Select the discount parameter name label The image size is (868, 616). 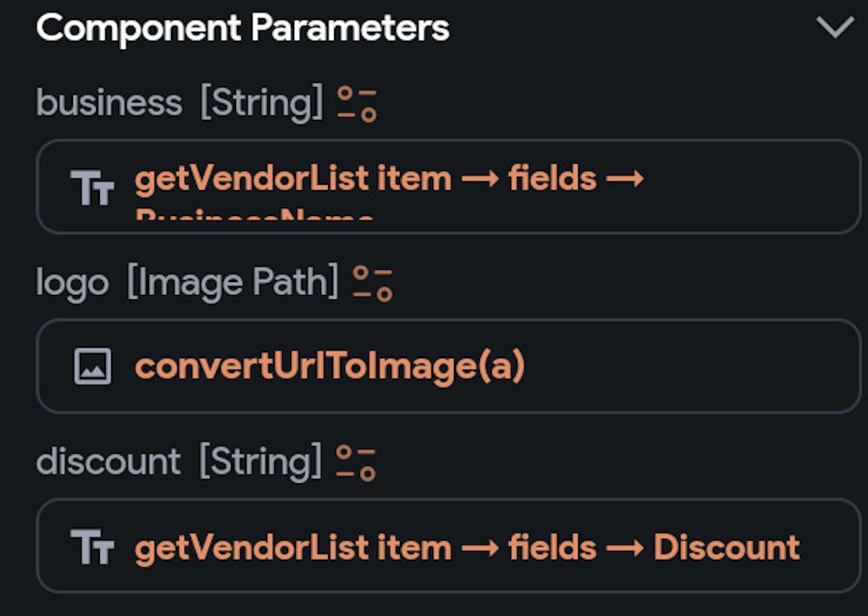click(x=108, y=461)
